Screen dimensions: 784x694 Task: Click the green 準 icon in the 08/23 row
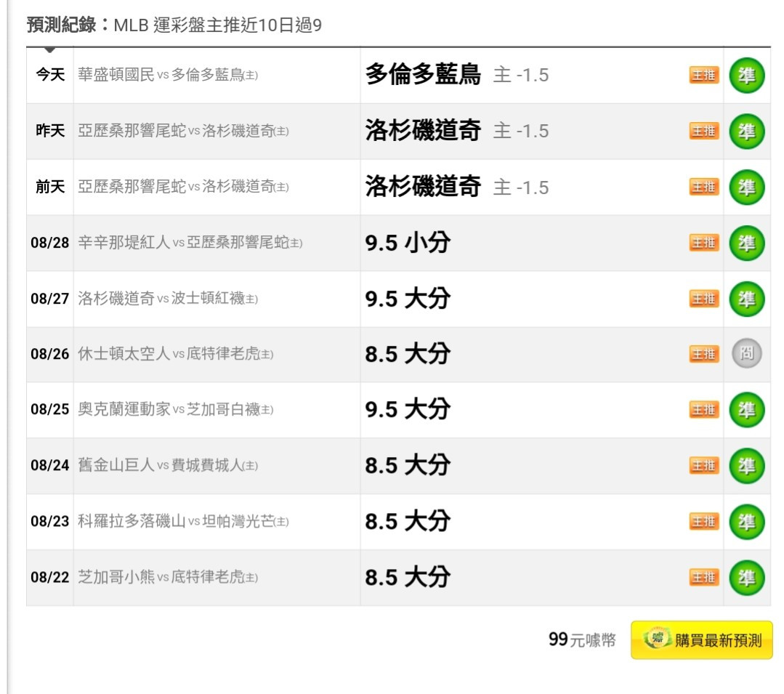(746, 522)
